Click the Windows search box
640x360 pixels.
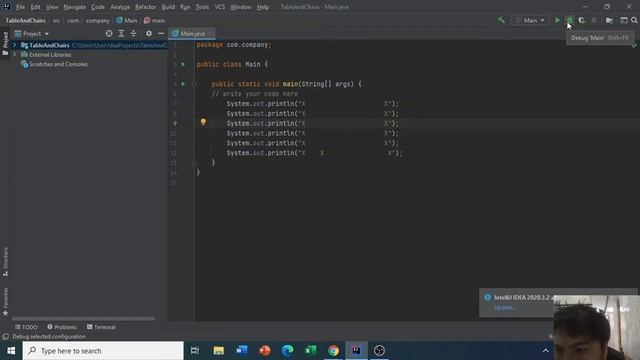(x=103, y=351)
